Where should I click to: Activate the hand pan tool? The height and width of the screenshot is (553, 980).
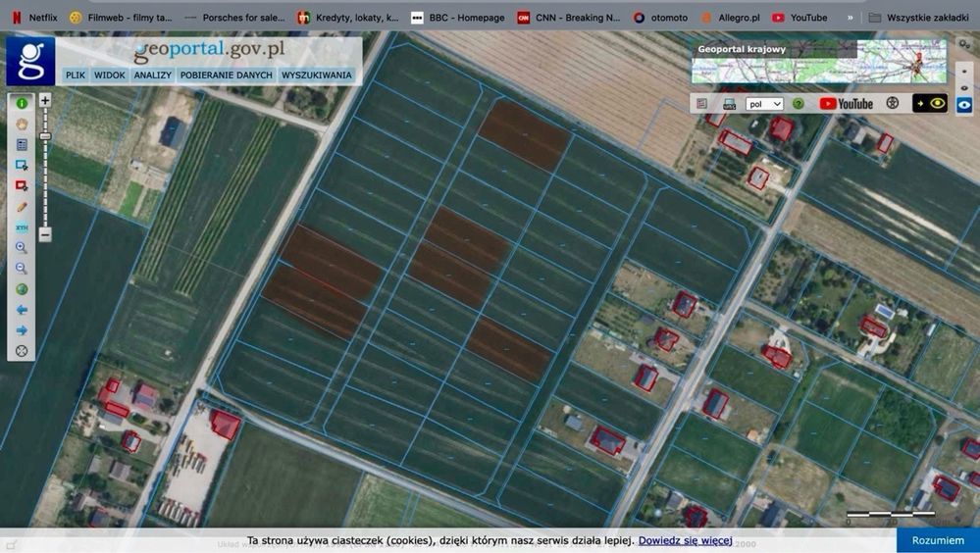point(22,125)
